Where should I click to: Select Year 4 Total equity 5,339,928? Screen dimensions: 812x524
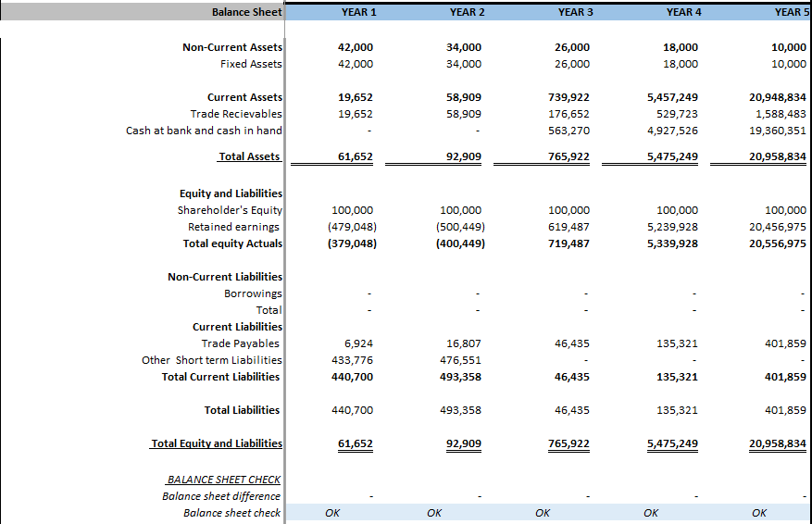pos(672,243)
